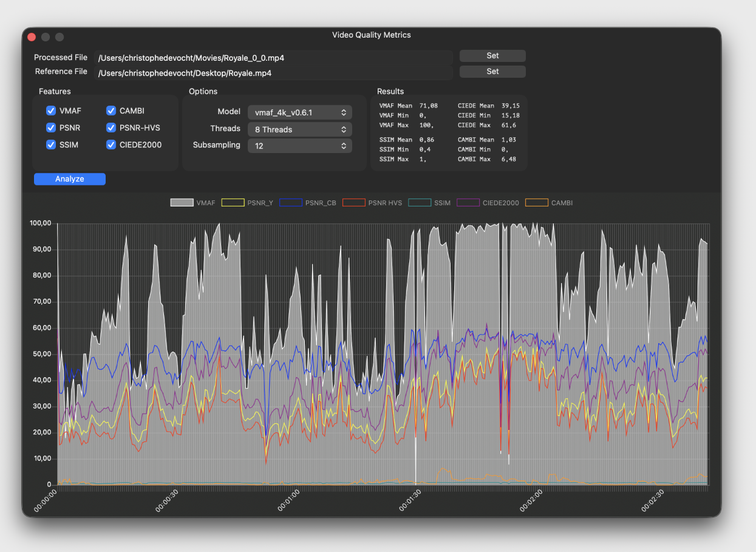The width and height of the screenshot is (756, 552).
Task: Click the CIEDE Mean value 39,15
Action: (x=511, y=106)
